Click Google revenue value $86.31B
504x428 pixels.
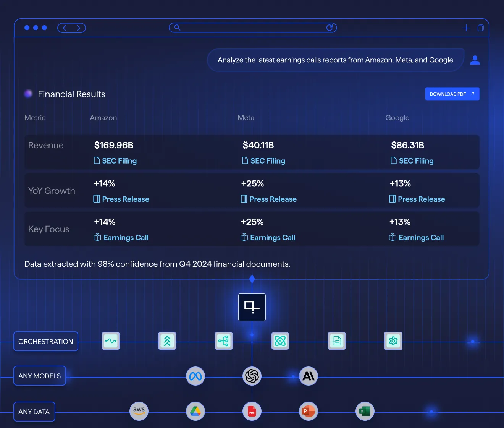click(x=408, y=145)
